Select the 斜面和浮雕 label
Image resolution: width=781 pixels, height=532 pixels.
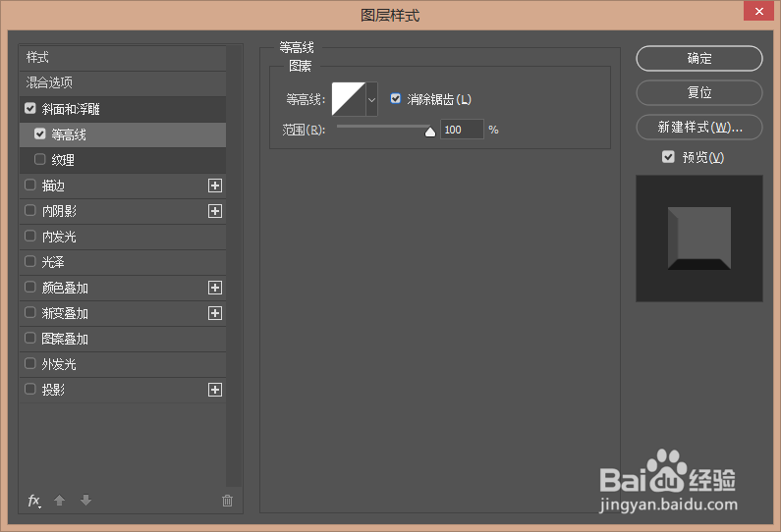coord(71,109)
